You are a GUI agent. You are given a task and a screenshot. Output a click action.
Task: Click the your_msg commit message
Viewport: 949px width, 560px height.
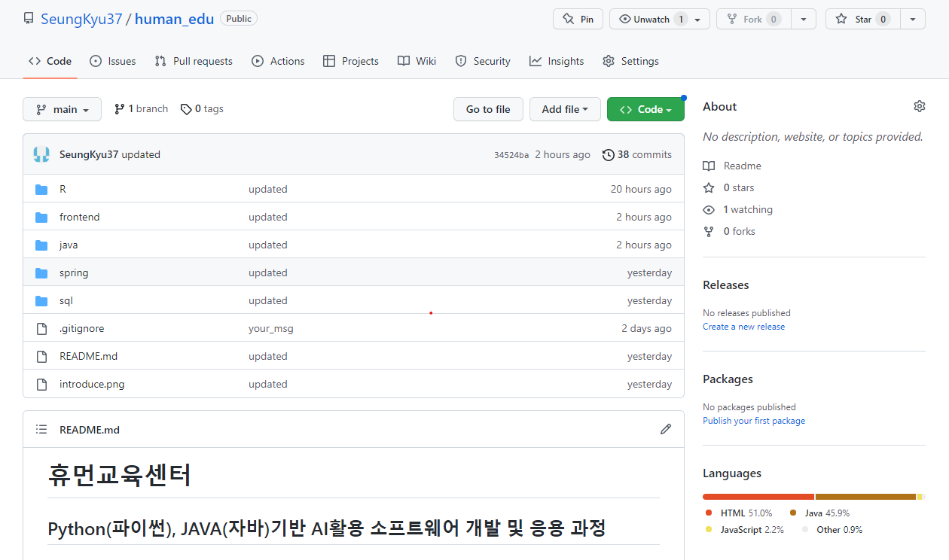[271, 328]
